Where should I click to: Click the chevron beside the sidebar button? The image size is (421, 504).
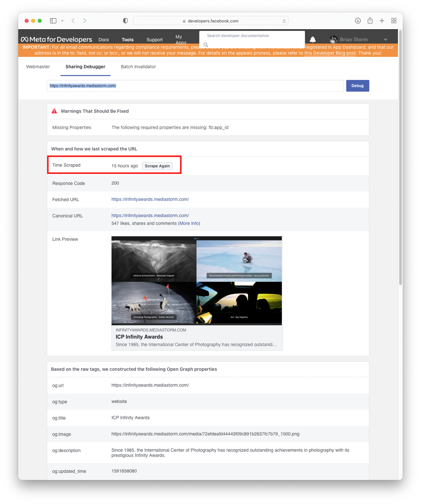(x=62, y=20)
